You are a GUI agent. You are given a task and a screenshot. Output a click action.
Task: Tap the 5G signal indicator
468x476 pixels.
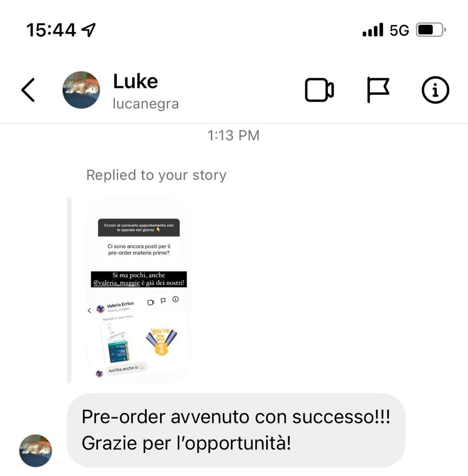pyautogui.click(x=399, y=30)
